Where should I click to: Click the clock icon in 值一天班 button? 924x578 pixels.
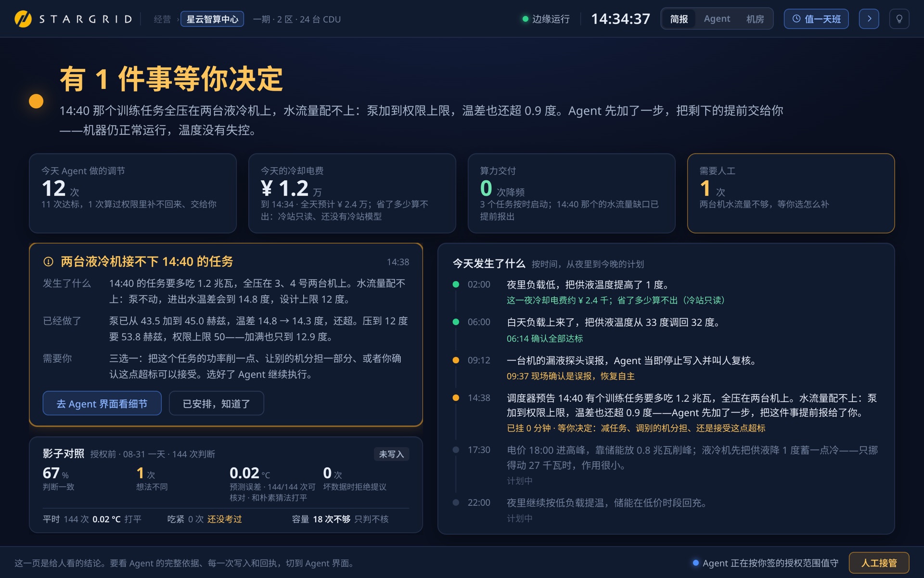[796, 19]
